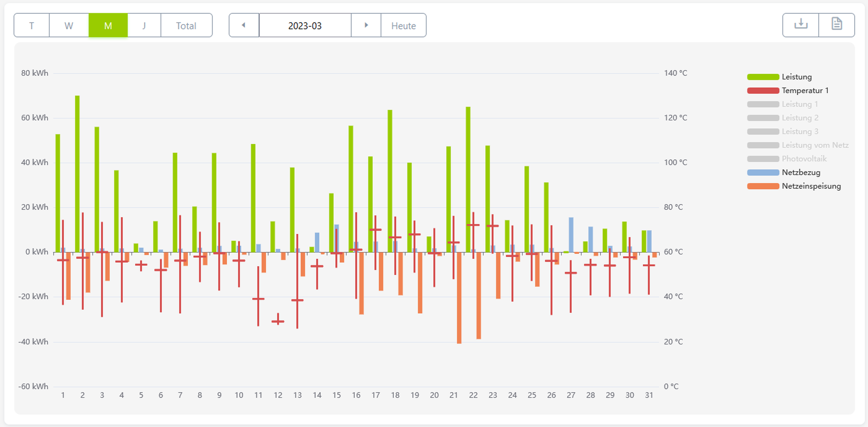
Task: Show the Leistung 2 series
Action: 800,118
